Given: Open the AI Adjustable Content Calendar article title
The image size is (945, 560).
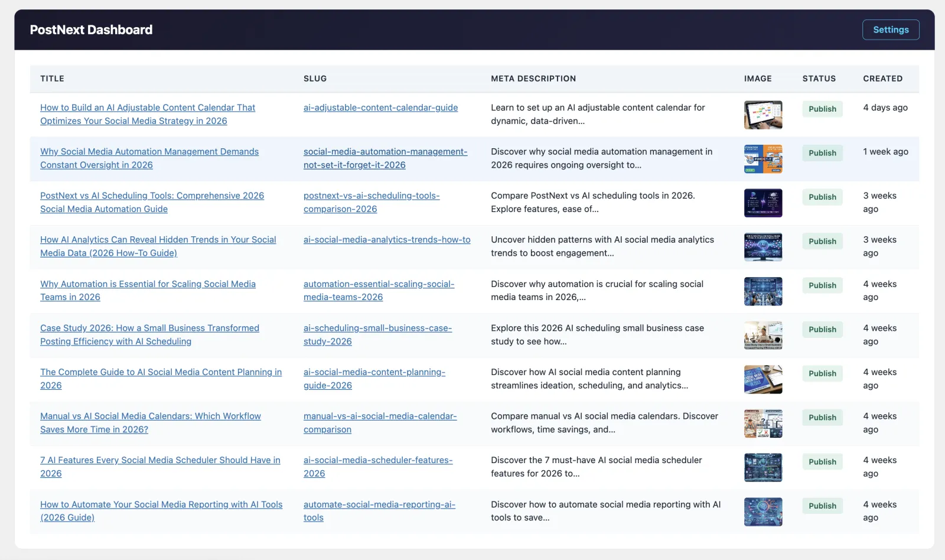Looking at the screenshot, I should pyautogui.click(x=148, y=114).
